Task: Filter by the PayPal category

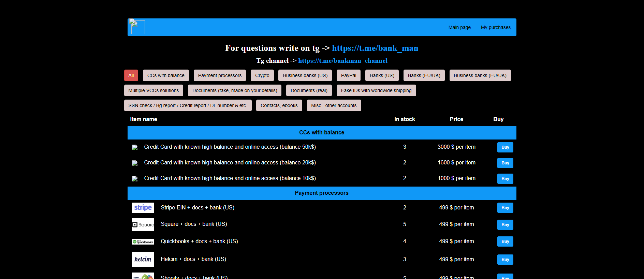Action: pyautogui.click(x=349, y=75)
